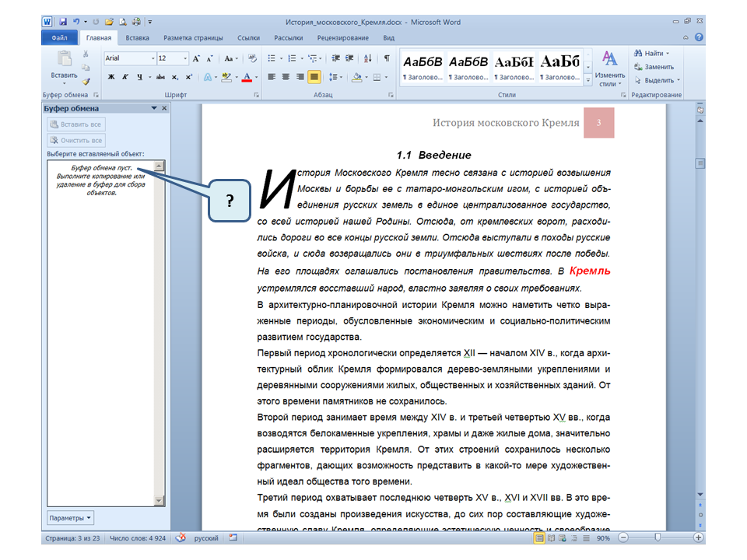Click the Sort А-Я icon
The width and height of the screenshot is (747, 560).
[x=367, y=58]
